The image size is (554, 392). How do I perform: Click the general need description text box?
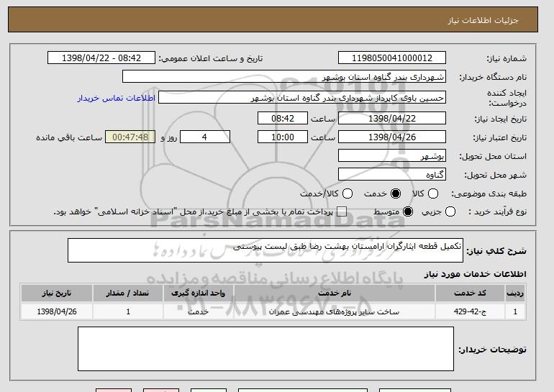point(265,250)
